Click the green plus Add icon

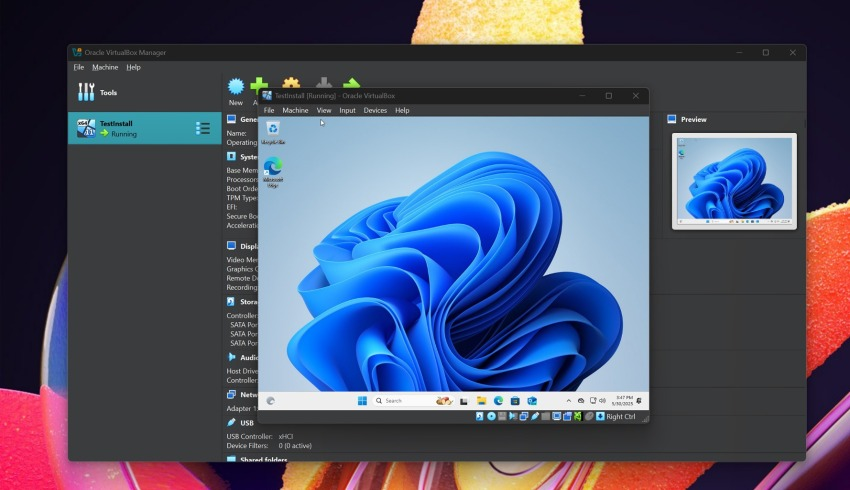point(259,84)
